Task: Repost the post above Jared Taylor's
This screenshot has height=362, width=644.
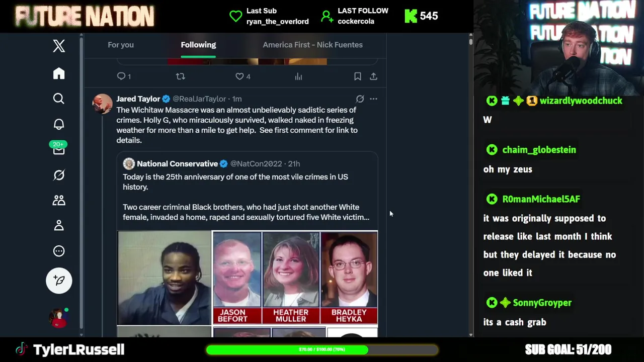Action: (x=181, y=76)
